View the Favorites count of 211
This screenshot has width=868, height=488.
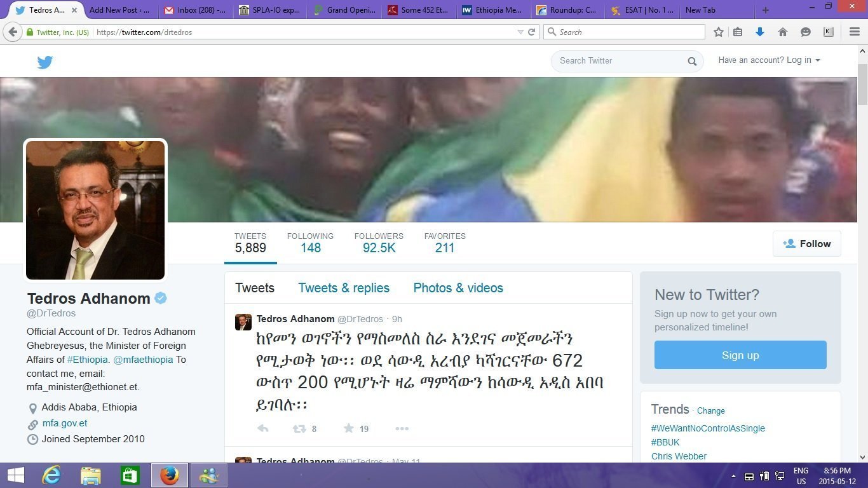point(445,243)
